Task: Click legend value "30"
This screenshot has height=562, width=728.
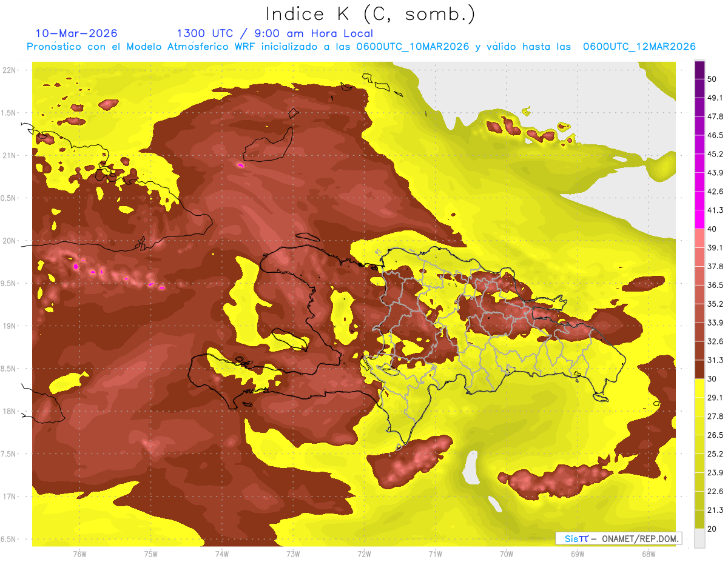Action: [712, 378]
